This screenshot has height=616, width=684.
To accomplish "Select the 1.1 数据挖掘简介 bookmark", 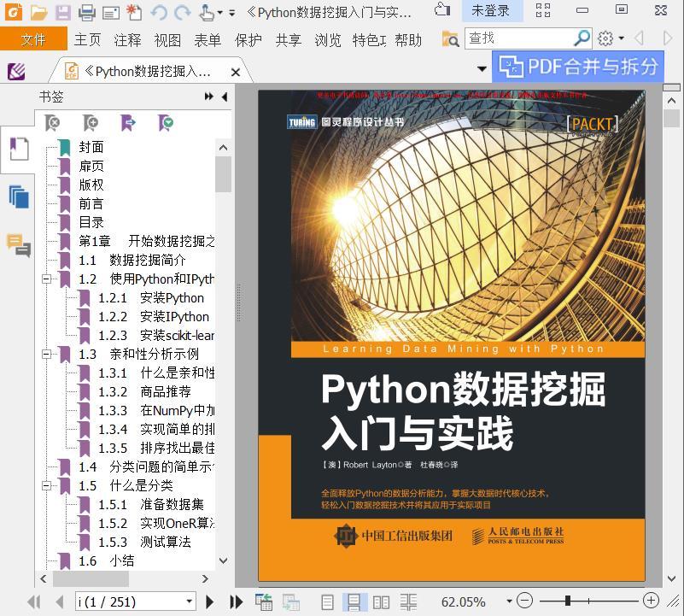I will point(132,261).
